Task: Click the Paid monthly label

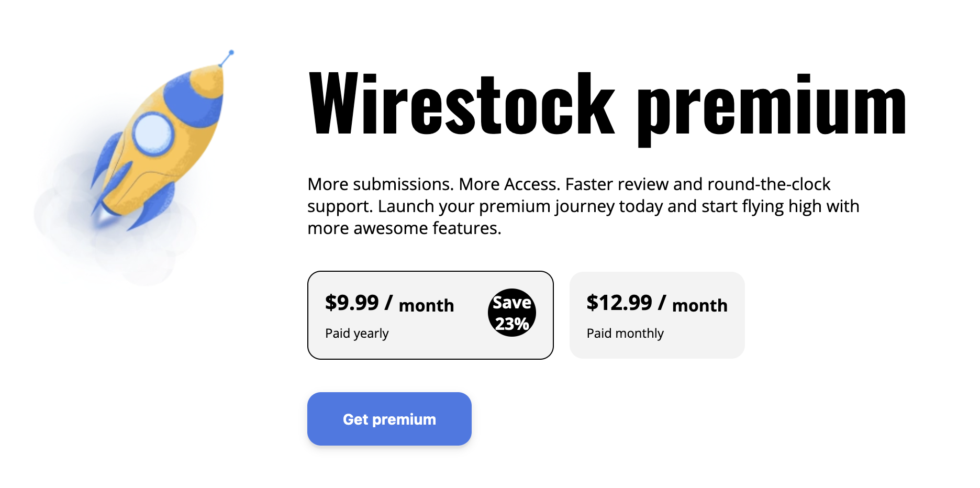Action: click(626, 333)
